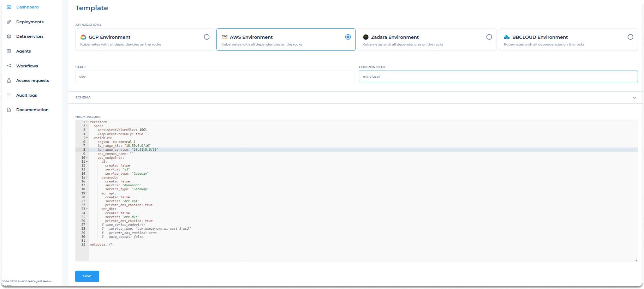Click the 'keepLatestPodsOnly: true' line
Screen dimensions: 644x289
point(120,134)
